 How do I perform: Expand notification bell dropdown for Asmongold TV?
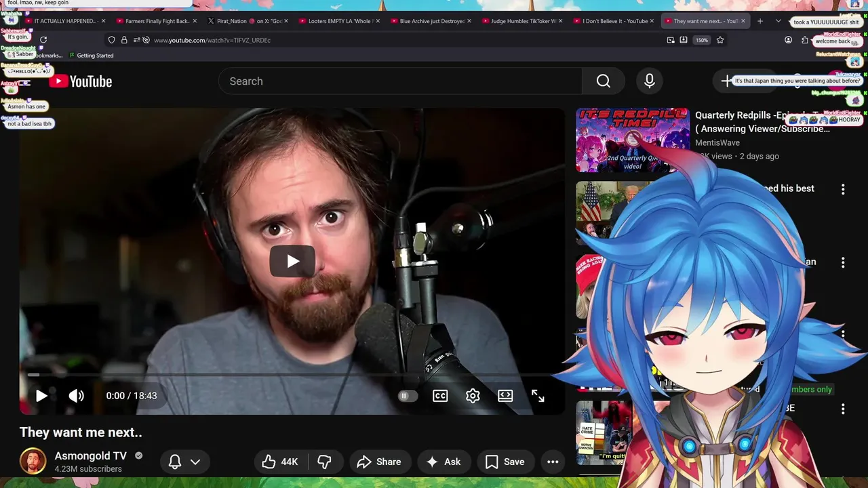(184, 462)
